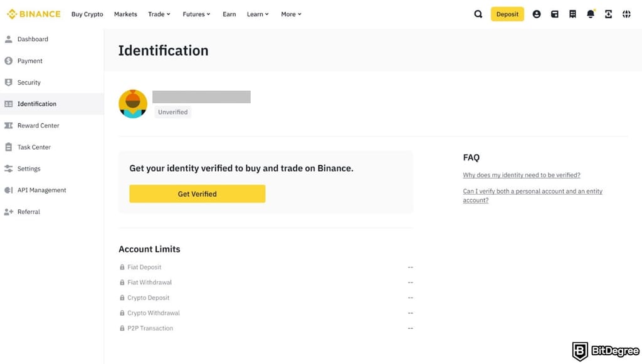Click the lock icon beside P2P Transaction
This screenshot has width=642, height=364.
tap(122, 328)
